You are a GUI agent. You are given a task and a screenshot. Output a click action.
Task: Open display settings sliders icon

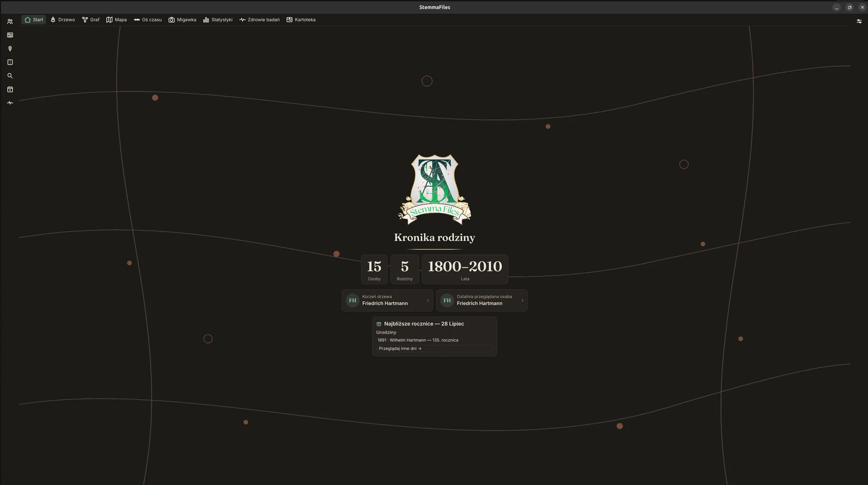click(859, 21)
